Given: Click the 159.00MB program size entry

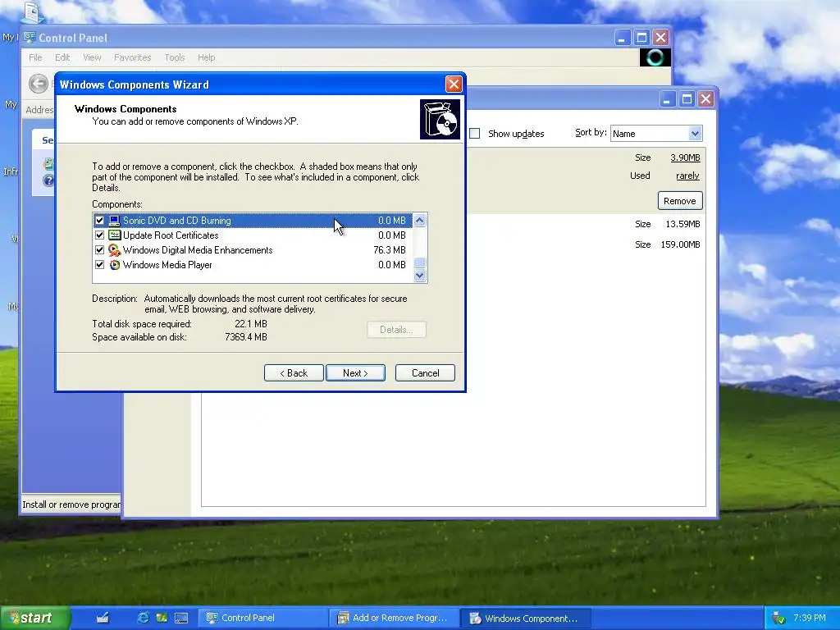Looking at the screenshot, I should click(680, 244).
